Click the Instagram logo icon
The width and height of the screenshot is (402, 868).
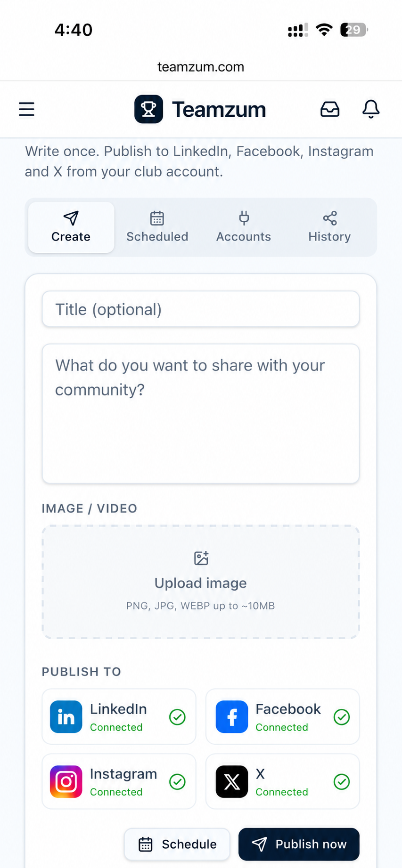(66, 782)
